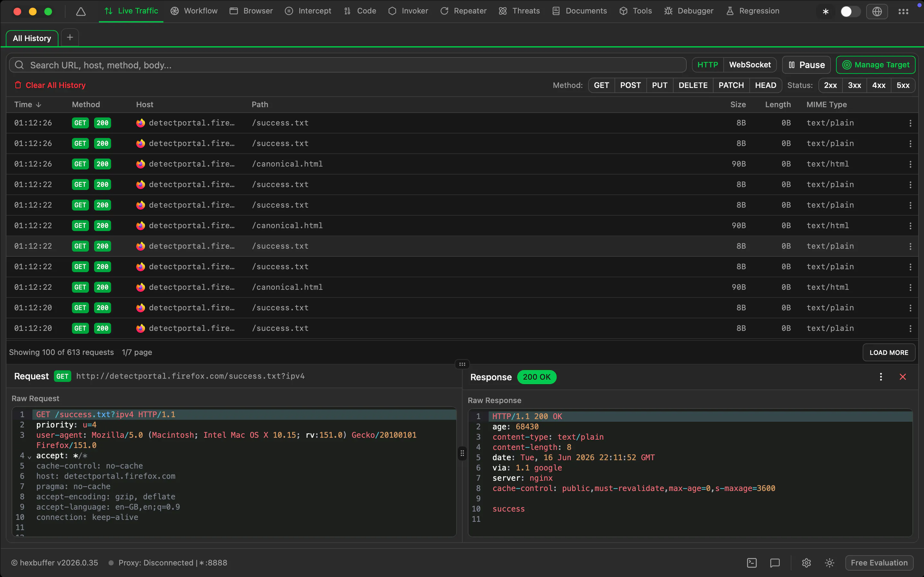The image size is (924, 577).
Task: Filter by 4xx status
Action: click(879, 85)
